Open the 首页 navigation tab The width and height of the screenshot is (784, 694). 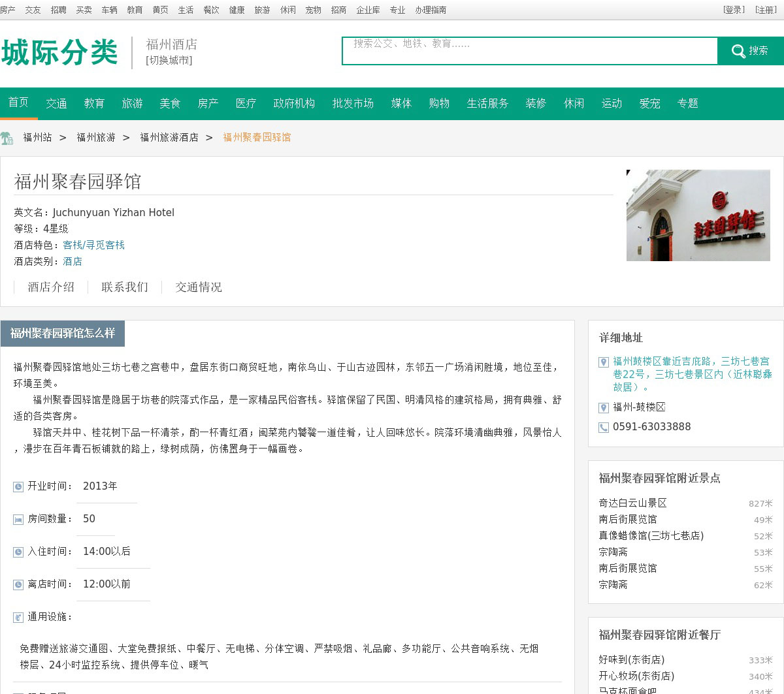[18, 103]
